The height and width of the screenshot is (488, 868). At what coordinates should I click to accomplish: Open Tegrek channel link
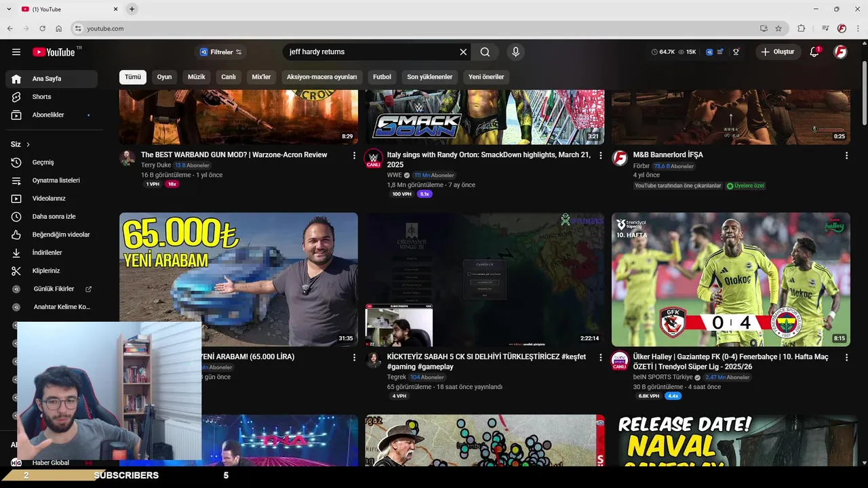pos(397,377)
